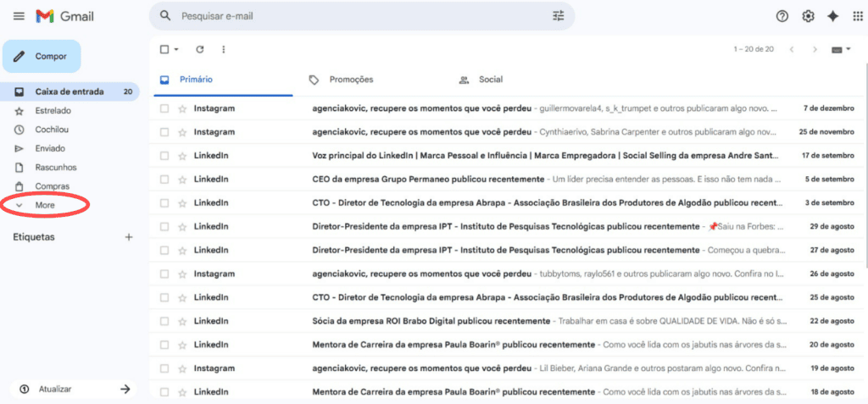Image resolution: width=868 pixels, height=404 pixels.
Task: Go to newer messages arrow
Action: pos(792,49)
